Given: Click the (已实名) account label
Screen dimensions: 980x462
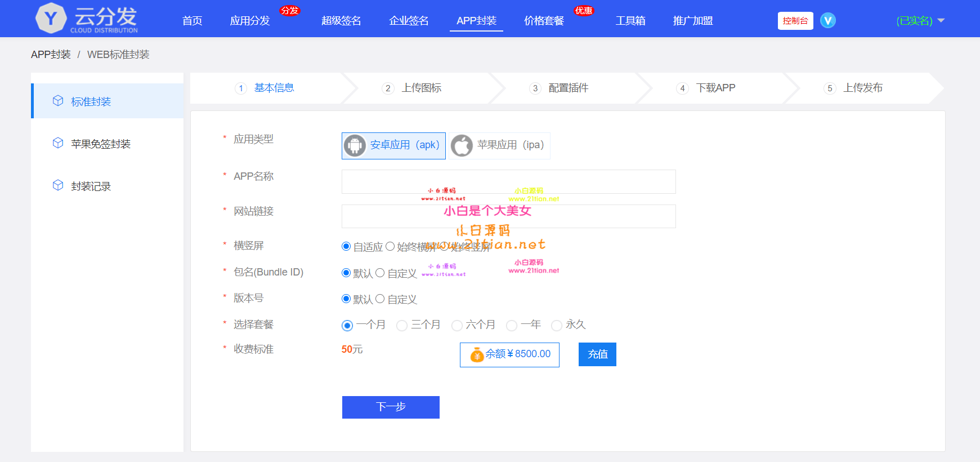Looking at the screenshot, I should (914, 21).
